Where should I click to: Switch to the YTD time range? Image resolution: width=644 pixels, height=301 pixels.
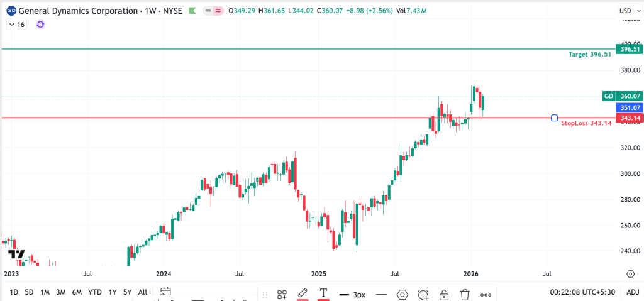(95, 292)
